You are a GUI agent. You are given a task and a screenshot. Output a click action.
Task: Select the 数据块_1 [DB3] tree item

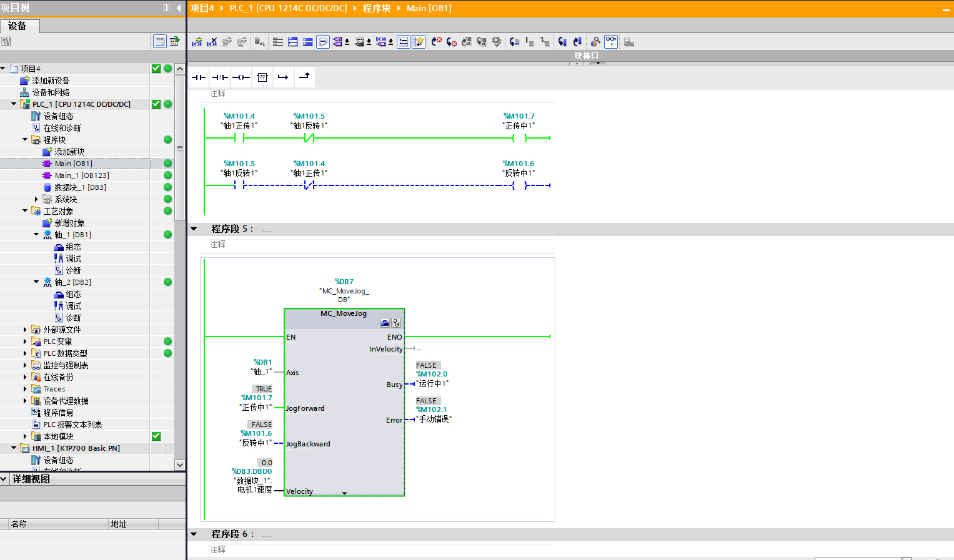(x=80, y=187)
